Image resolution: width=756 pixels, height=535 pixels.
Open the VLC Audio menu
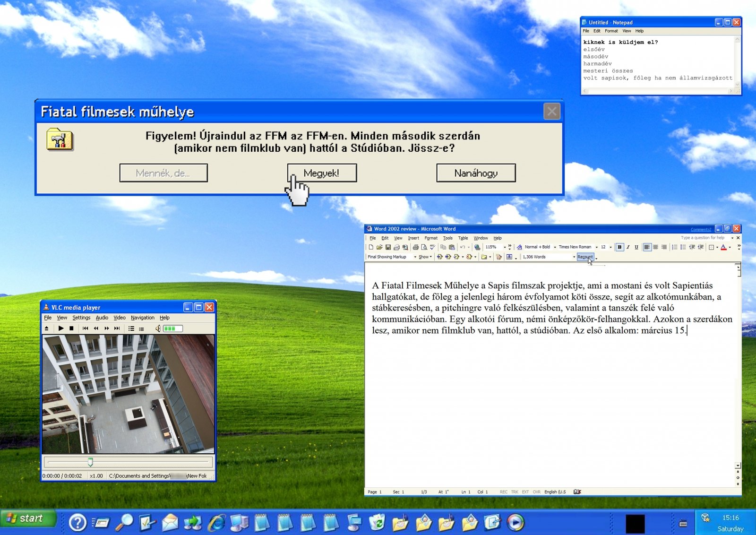102,318
